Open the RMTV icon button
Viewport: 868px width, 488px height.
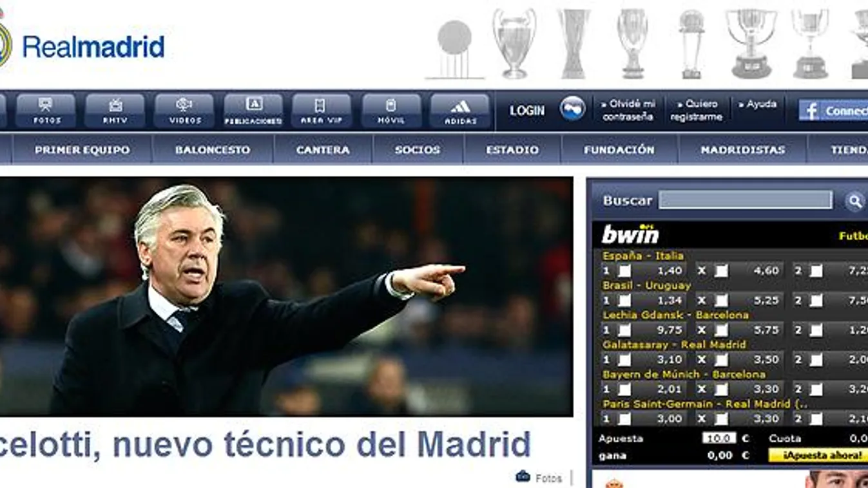tap(115, 111)
